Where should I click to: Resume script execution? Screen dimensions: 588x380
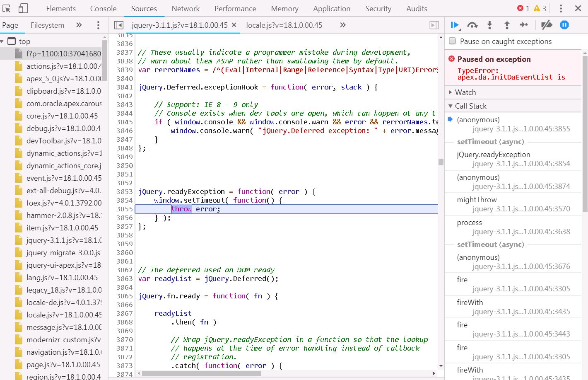click(454, 25)
